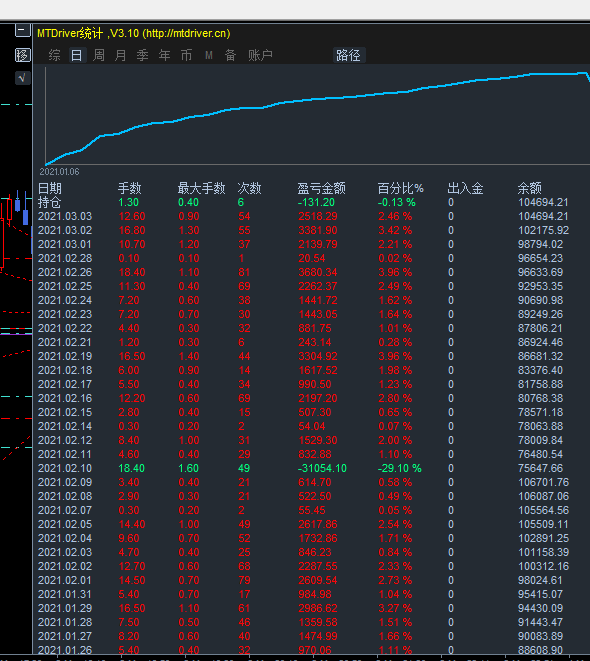Switch to the 综 summary tab
Screen dimensions: 590x661
[x=54, y=55]
